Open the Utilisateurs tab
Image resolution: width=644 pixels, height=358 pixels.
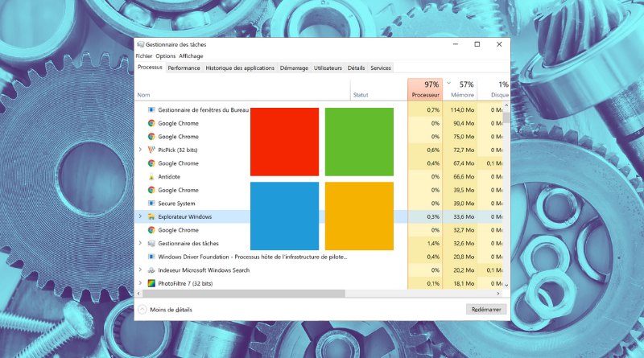[328, 68]
